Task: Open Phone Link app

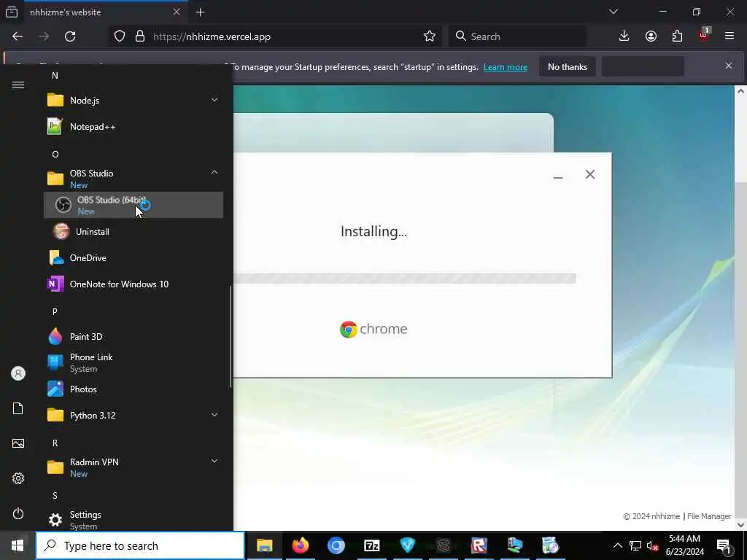Action: click(133, 363)
